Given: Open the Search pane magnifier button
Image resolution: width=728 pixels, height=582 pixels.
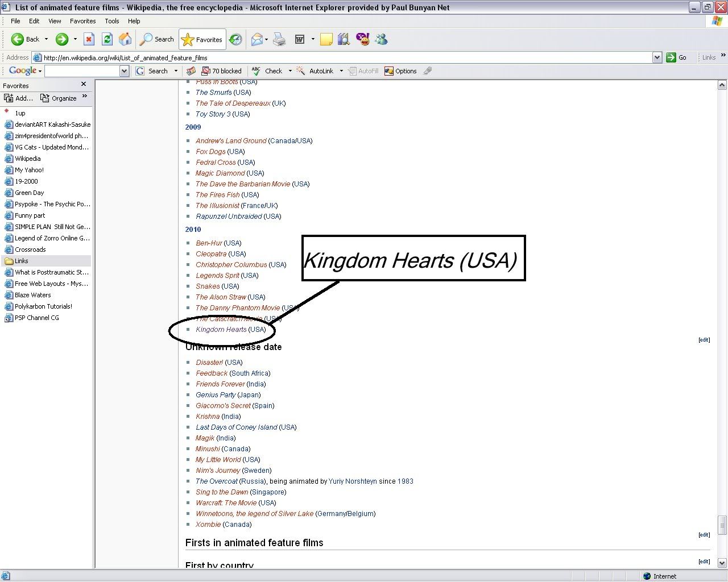Looking at the screenshot, I should pyautogui.click(x=157, y=39).
